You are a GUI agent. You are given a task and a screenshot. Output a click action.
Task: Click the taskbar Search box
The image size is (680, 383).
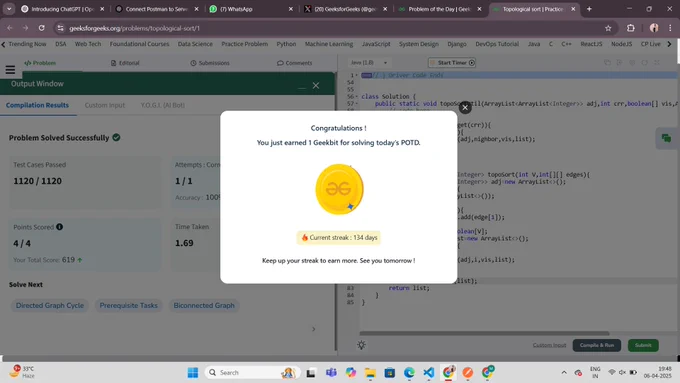click(252, 373)
